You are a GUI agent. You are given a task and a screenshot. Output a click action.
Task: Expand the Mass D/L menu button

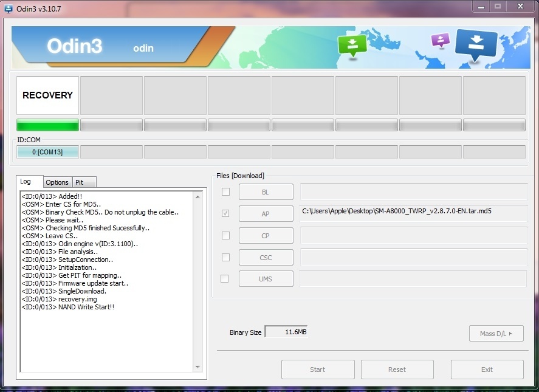click(496, 333)
